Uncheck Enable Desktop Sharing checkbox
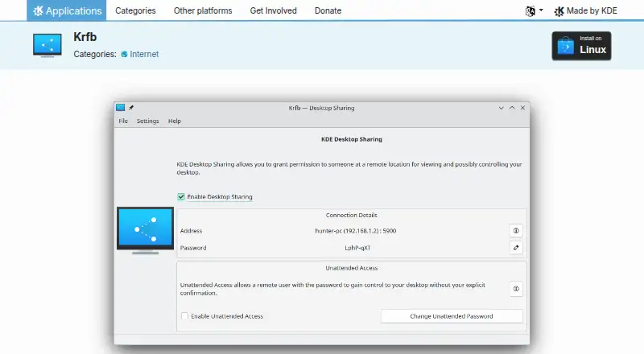Viewport: 644px width, 354px height. point(181,197)
